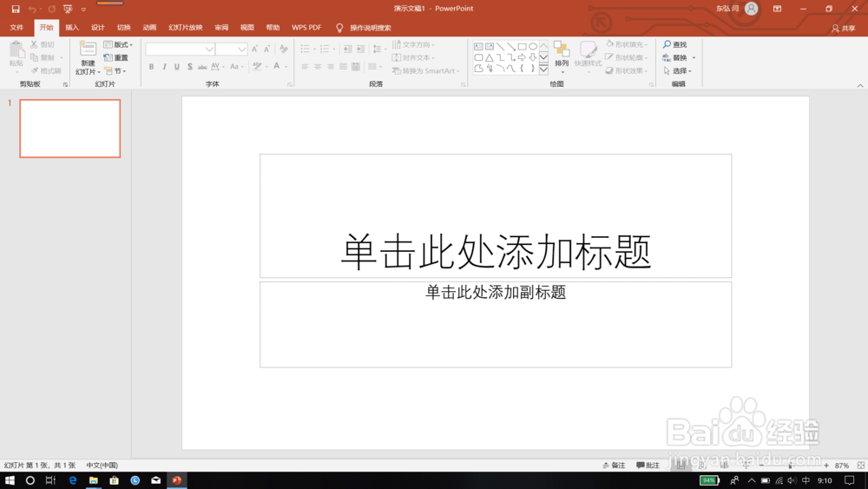Toggle justify text alignment

pyautogui.click(x=343, y=67)
